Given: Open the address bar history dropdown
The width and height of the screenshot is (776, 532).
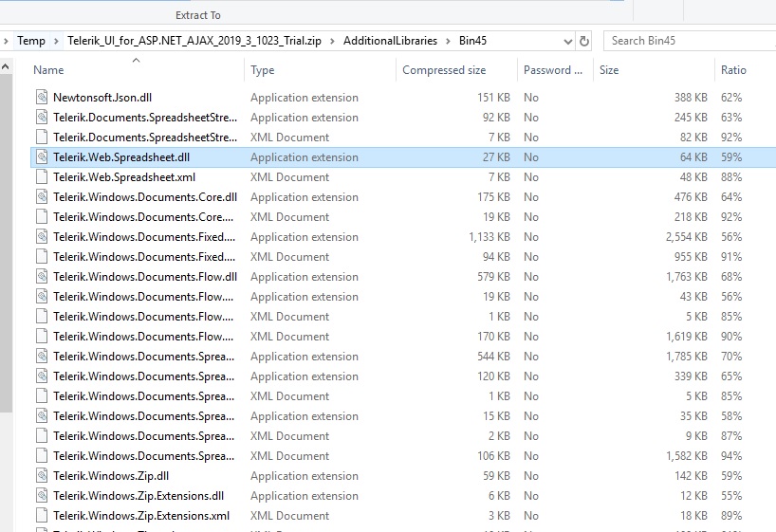Looking at the screenshot, I should pos(567,41).
